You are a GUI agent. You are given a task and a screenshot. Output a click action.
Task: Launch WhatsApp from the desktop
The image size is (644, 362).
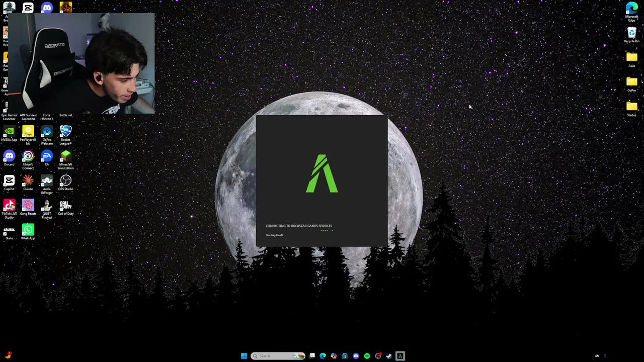[28, 232]
